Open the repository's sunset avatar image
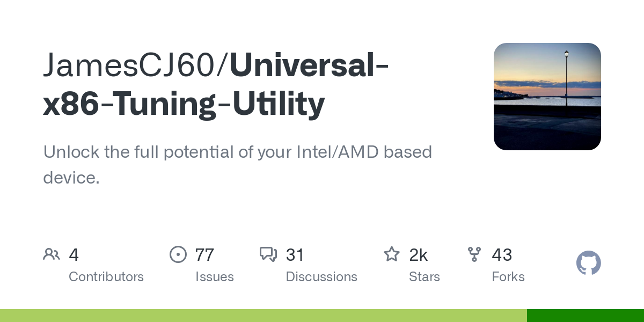 pos(547,97)
